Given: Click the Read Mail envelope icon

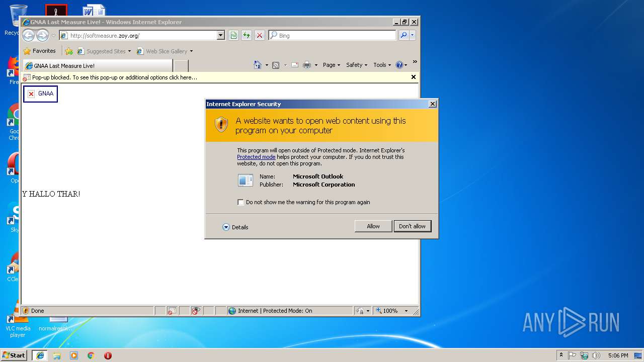Looking at the screenshot, I should coord(295,65).
